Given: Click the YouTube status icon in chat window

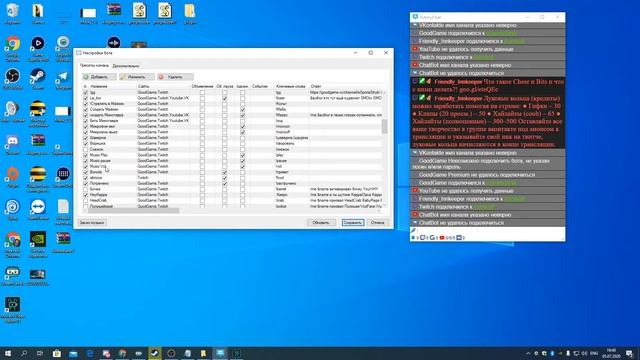Looking at the screenshot, I should point(442,238).
